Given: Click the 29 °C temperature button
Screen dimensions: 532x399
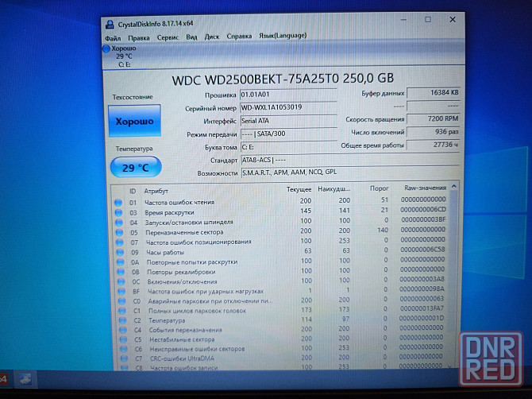Looking at the screenshot, I should [136, 168].
